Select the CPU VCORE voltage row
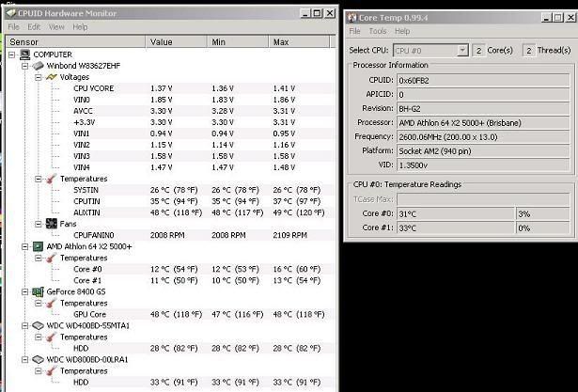This screenshot has height=392, width=578. coord(203,88)
